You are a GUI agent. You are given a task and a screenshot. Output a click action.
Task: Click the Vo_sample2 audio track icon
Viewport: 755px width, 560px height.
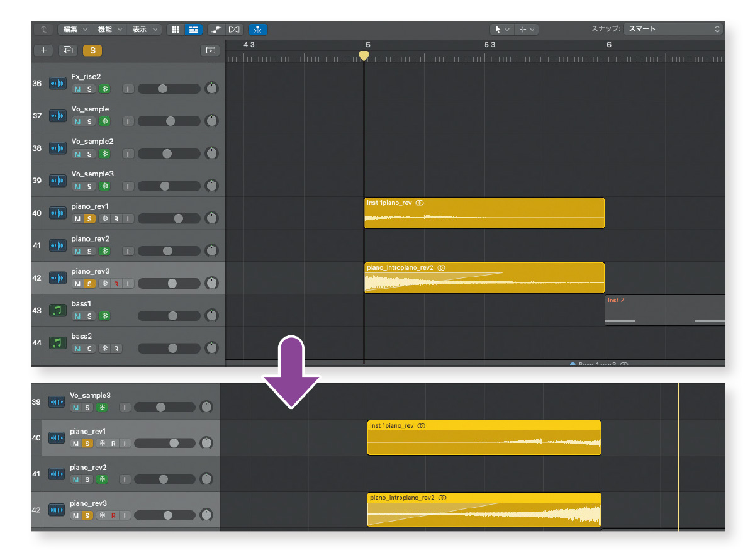pyautogui.click(x=58, y=148)
